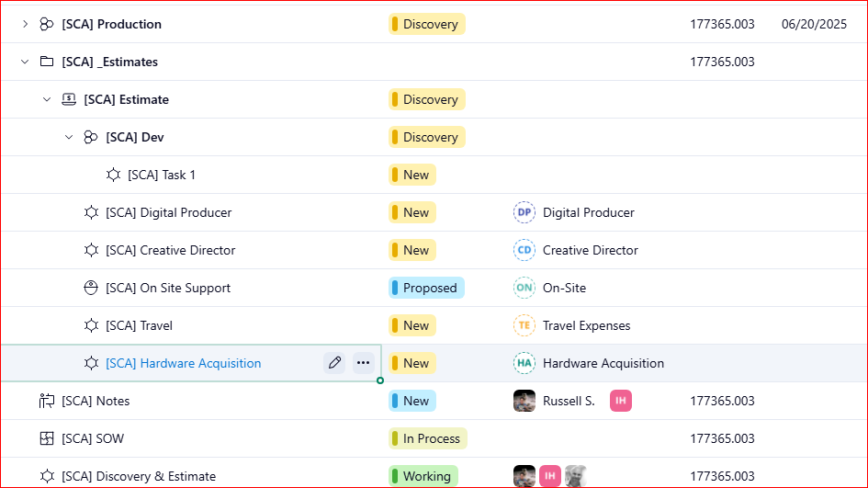Click the 06/20/2025 date on Production row
This screenshot has width=868, height=488.
click(813, 24)
